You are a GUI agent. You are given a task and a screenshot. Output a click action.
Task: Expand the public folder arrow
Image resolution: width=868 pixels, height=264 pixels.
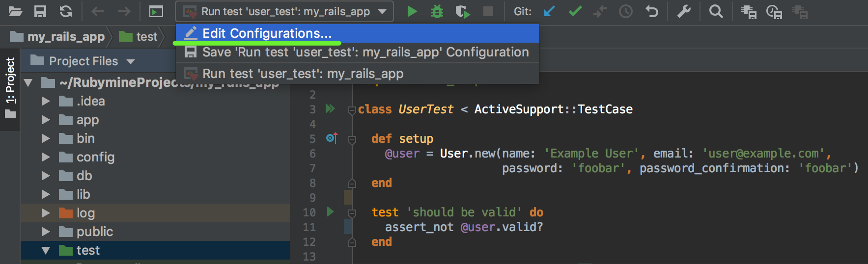point(46,232)
